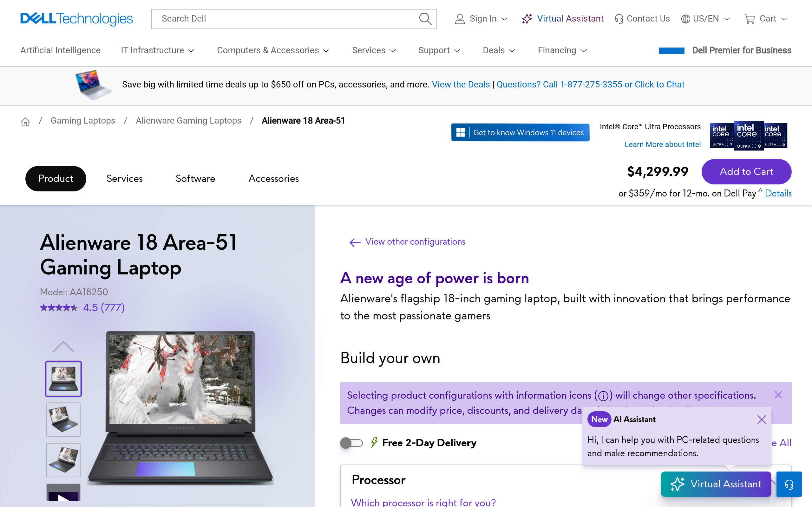The width and height of the screenshot is (812, 507).
Task: Close the AI Assistant popup
Action: coord(761,420)
